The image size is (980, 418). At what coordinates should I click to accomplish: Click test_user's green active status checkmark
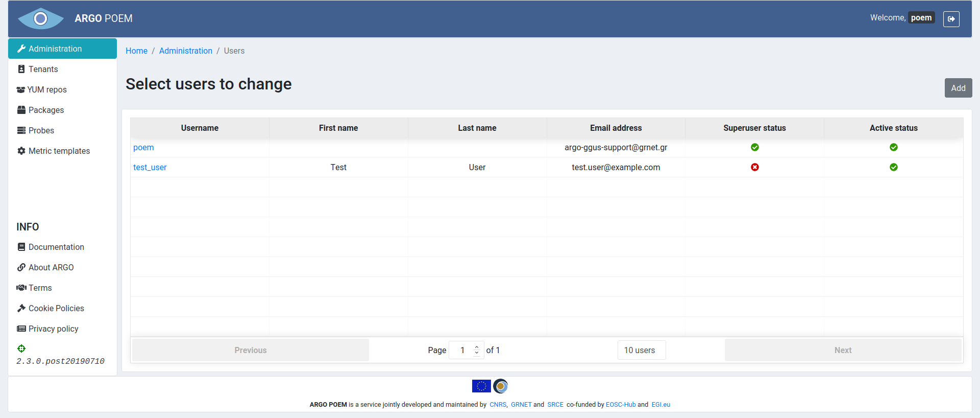pos(893,167)
